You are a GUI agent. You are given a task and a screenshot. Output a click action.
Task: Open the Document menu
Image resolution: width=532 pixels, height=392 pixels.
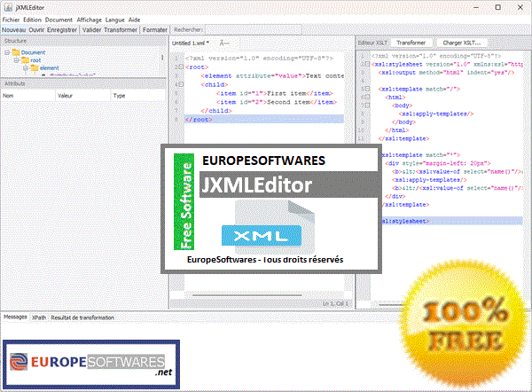[59, 20]
